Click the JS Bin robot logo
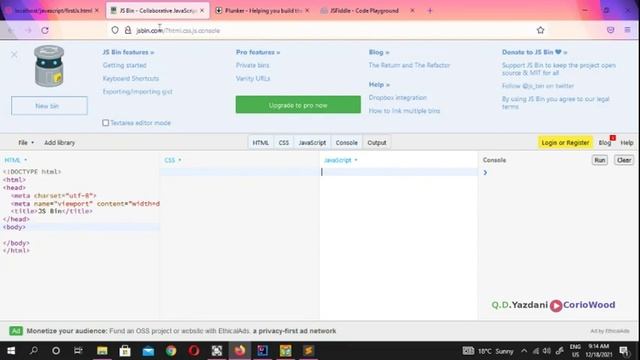 pyautogui.click(x=49, y=66)
